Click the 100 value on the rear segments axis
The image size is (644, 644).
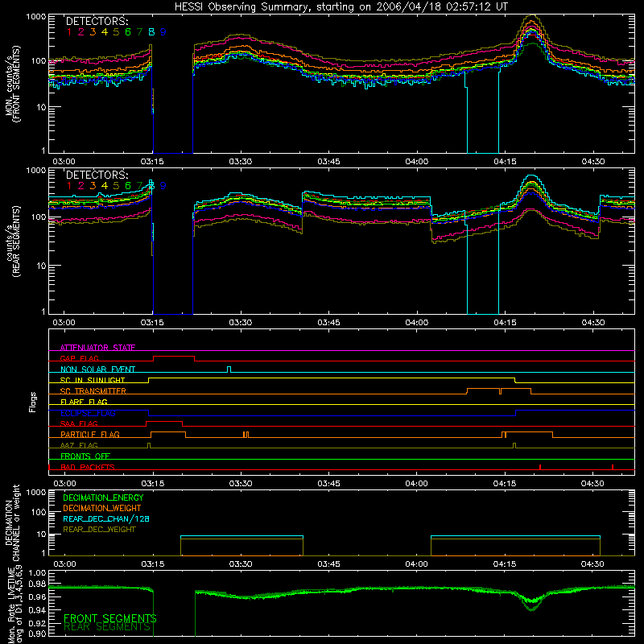(39, 217)
